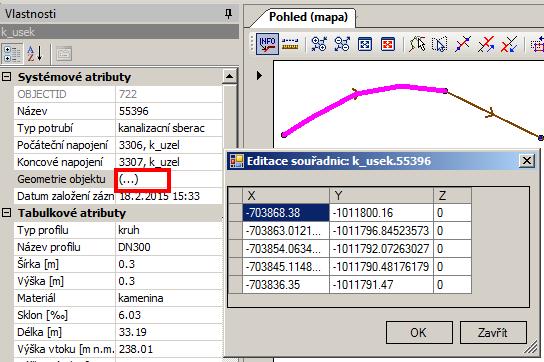Activate the INFO identify tool
Screen dimensions: 544x362
click(267, 44)
